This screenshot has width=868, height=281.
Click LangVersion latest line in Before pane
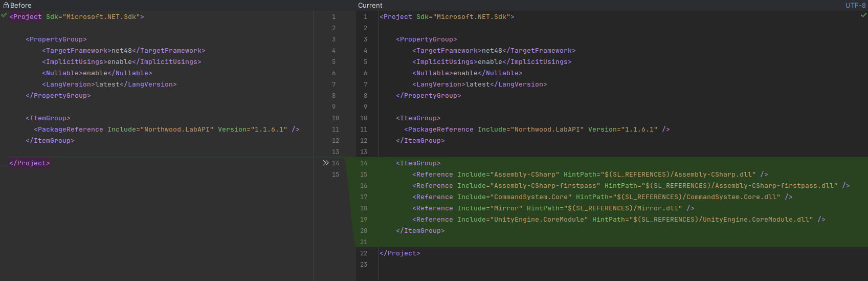point(109,84)
